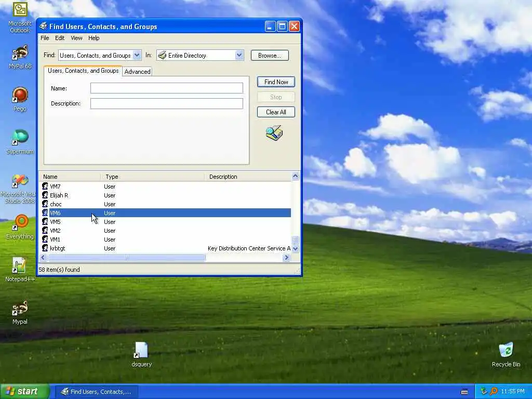532x399 pixels.
Task: Click the Find window title bar icon
Action: 43,26
